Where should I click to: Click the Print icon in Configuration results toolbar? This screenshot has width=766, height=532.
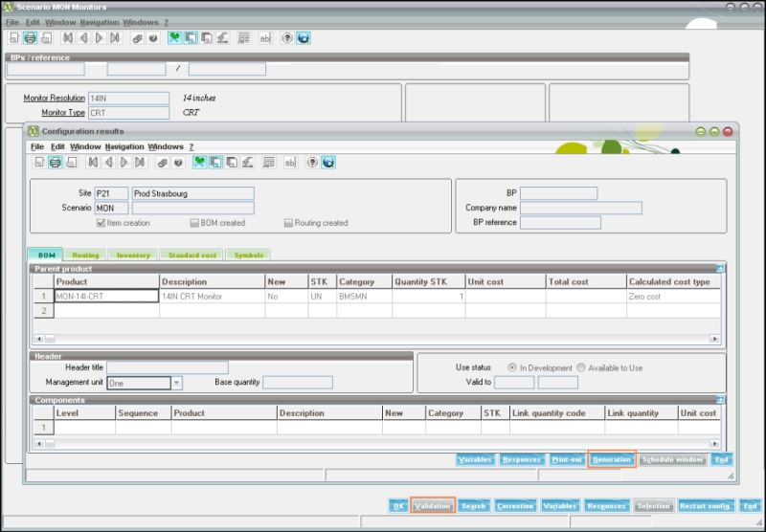pyautogui.click(x=56, y=163)
